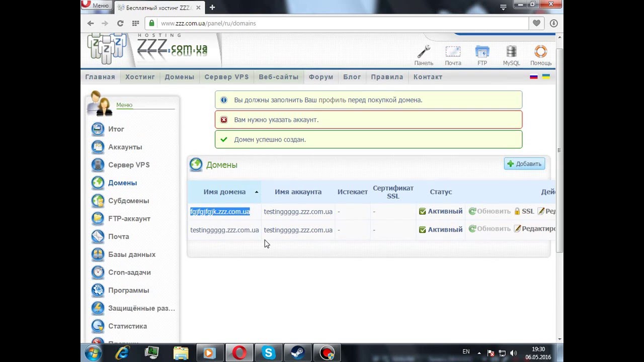The image size is (644, 362).
Task: Click the Меню link in sidebar header
Action: pos(124,105)
